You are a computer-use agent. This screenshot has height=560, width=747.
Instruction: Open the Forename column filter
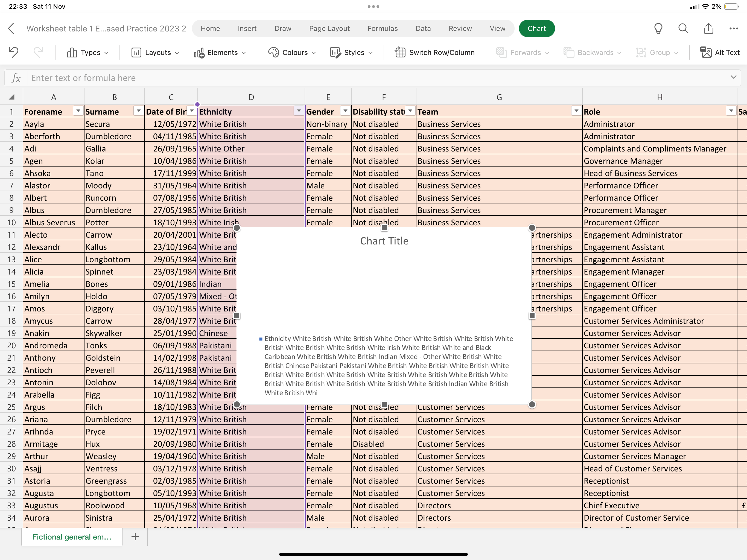(x=78, y=111)
